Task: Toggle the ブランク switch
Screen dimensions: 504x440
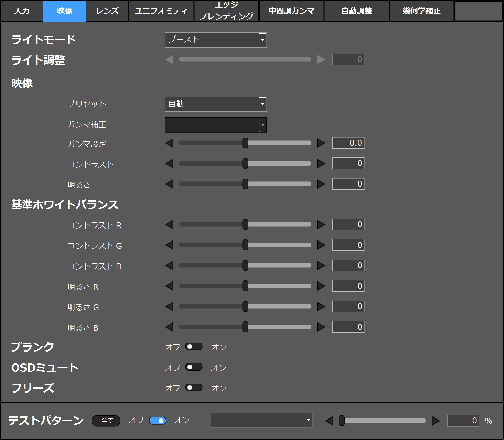Action: (194, 347)
